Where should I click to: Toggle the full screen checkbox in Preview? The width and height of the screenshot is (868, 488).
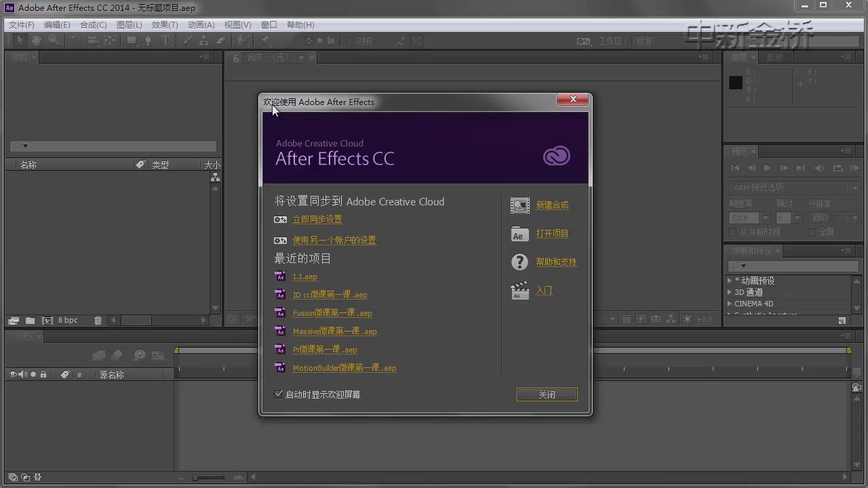click(x=812, y=232)
